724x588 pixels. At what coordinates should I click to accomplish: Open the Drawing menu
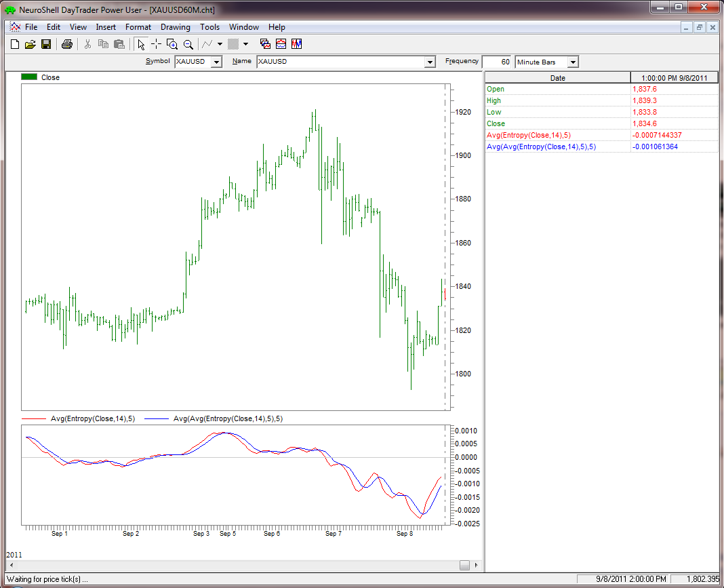tap(176, 27)
